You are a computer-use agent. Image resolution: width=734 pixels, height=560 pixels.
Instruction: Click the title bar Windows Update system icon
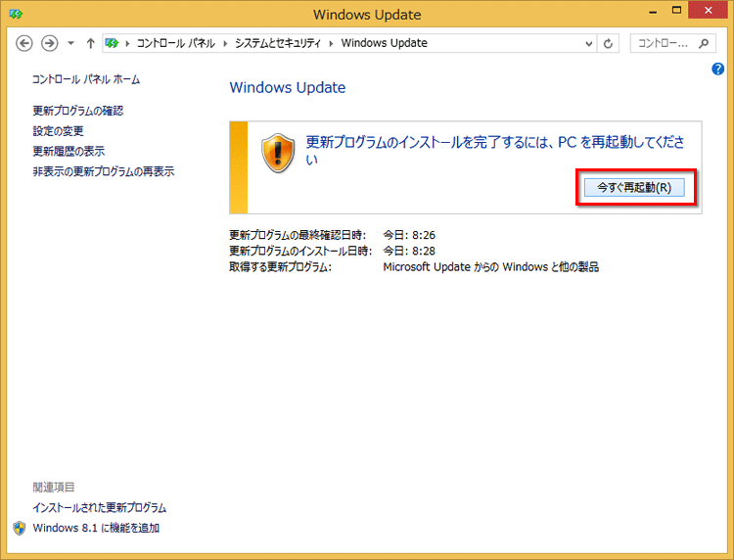pos(15,14)
